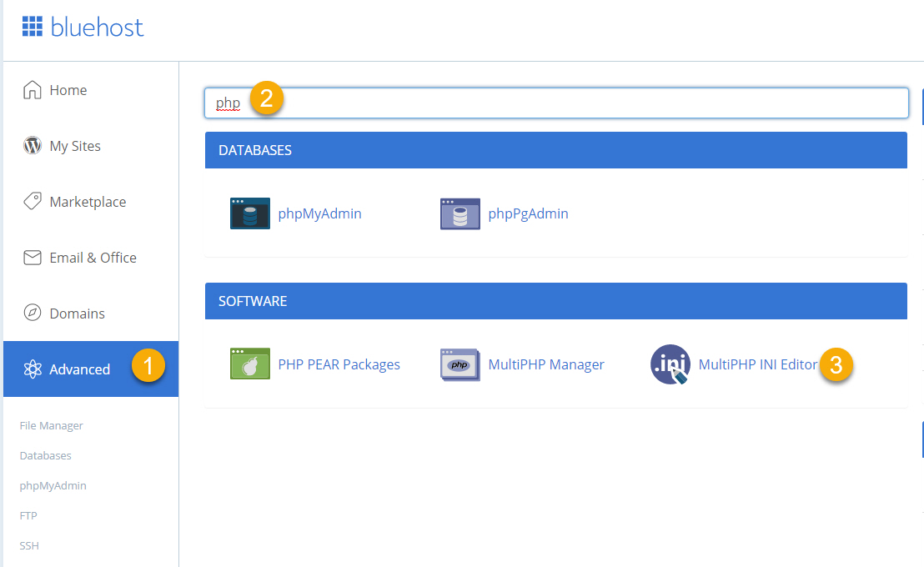Image resolution: width=924 pixels, height=567 pixels.
Task: Collapse the DATABASES section header
Action: pyautogui.click(x=555, y=150)
